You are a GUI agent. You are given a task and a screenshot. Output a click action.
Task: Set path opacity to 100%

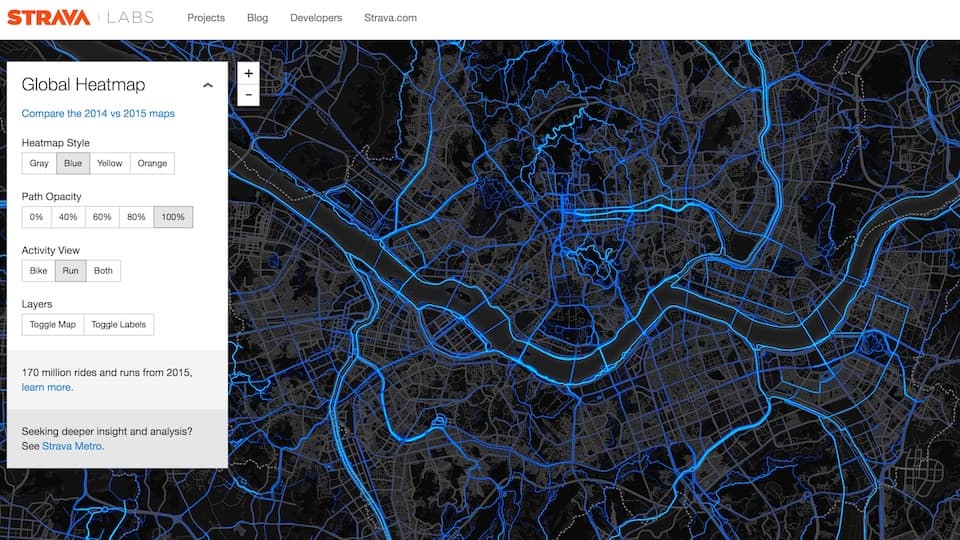click(x=173, y=217)
